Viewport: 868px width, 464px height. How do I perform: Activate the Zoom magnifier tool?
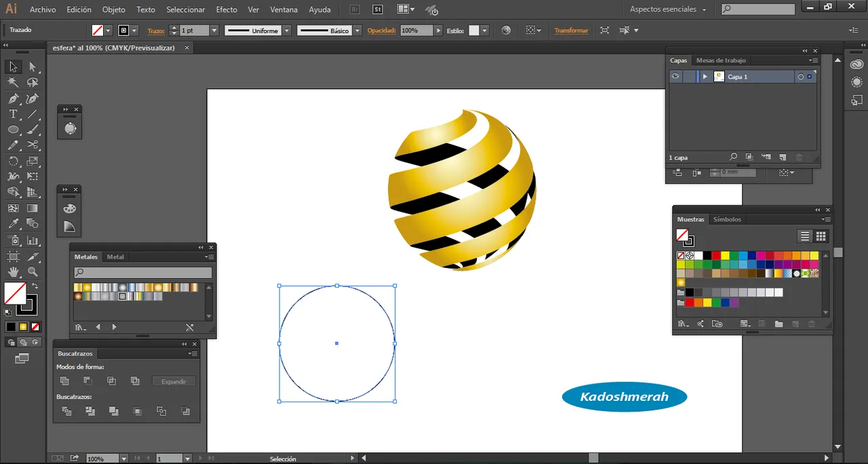tap(33, 272)
